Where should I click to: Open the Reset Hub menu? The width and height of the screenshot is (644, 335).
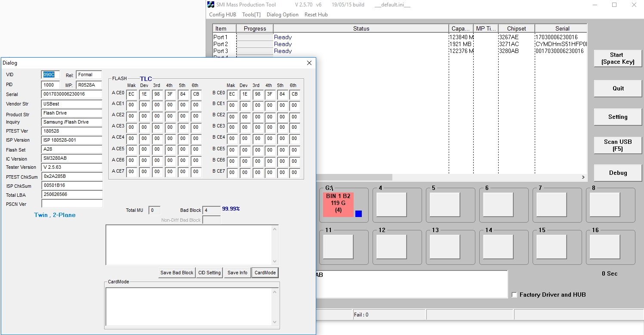[x=316, y=15]
